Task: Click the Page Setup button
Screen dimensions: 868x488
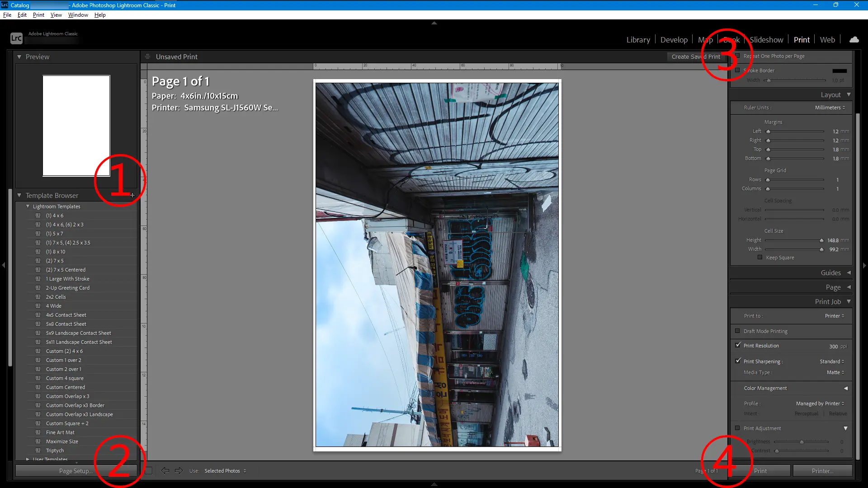Action: tap(75, 471)
